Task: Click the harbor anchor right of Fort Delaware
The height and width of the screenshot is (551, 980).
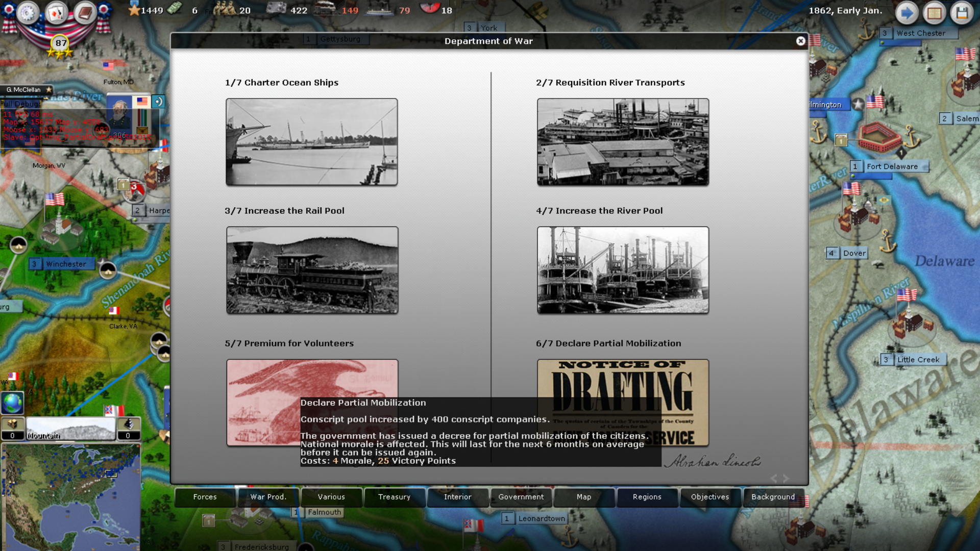Action: (x=911, y=136)
